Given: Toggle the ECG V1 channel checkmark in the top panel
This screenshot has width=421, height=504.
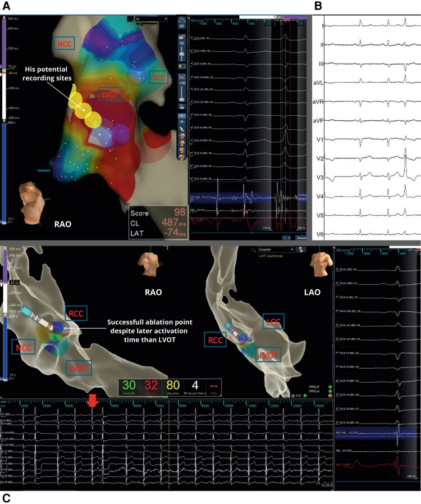Looking at the screenshot, I should pos(192,115).
